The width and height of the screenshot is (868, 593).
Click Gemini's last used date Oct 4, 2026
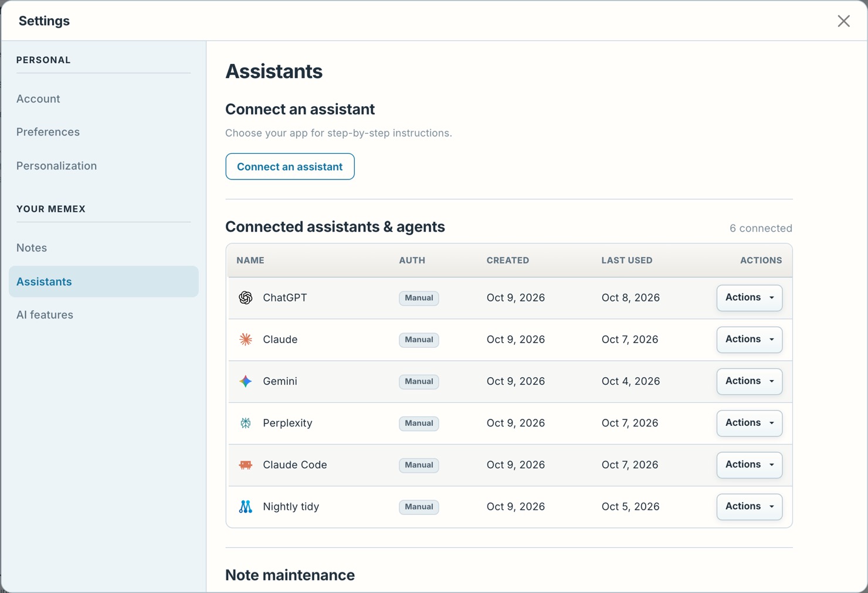[x=630, y=381]
